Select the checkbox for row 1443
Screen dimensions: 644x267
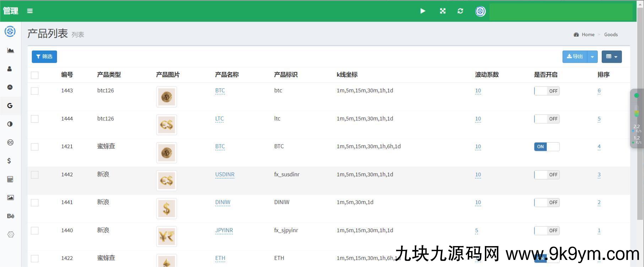pos(35,91)
